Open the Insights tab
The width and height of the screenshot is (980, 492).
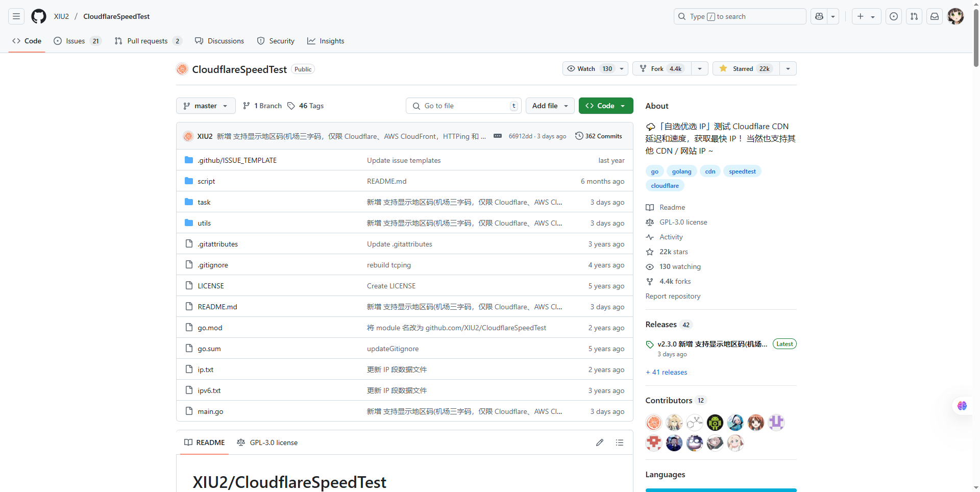coord(326,41)
